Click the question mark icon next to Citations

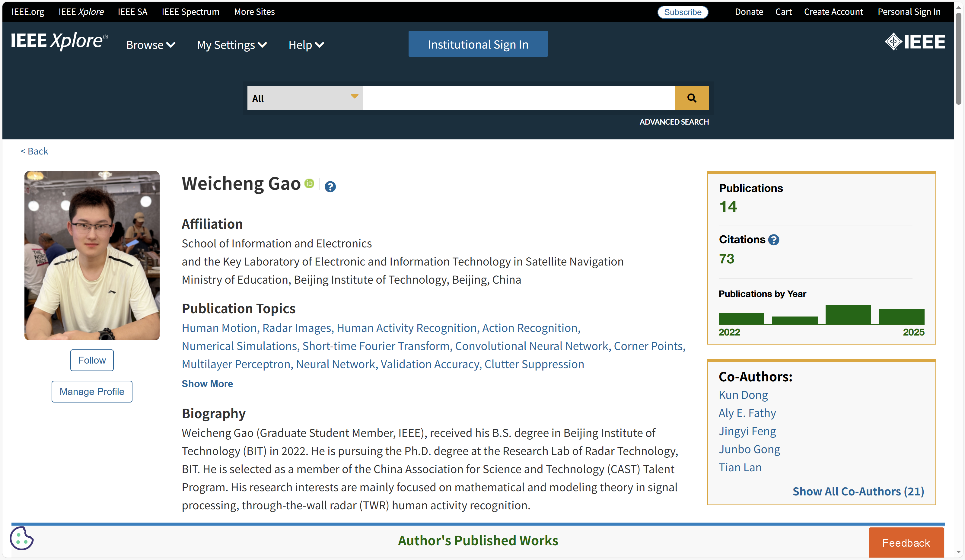click(x=774, y=240)
